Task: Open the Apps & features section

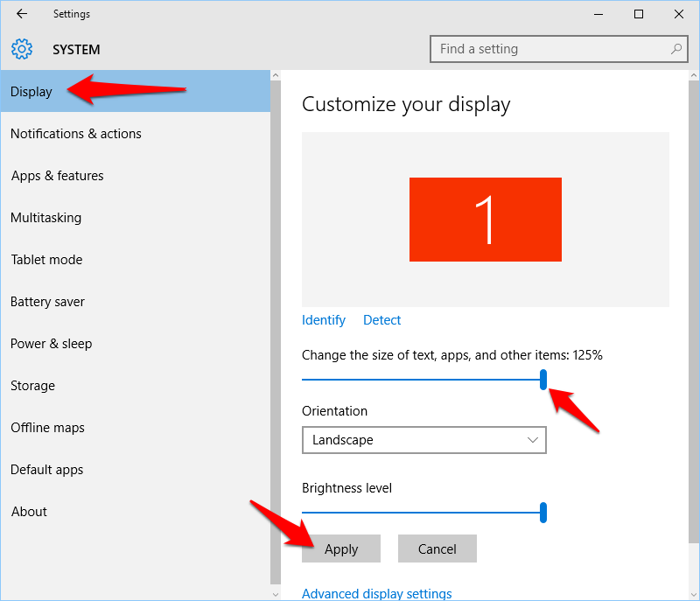Action: [136, 175]
